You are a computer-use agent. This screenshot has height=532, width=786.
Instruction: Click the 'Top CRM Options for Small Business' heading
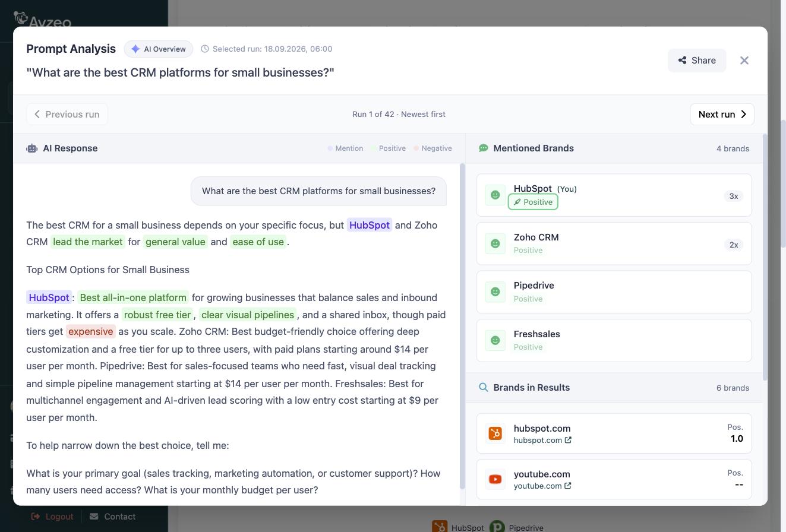point(108,270)
